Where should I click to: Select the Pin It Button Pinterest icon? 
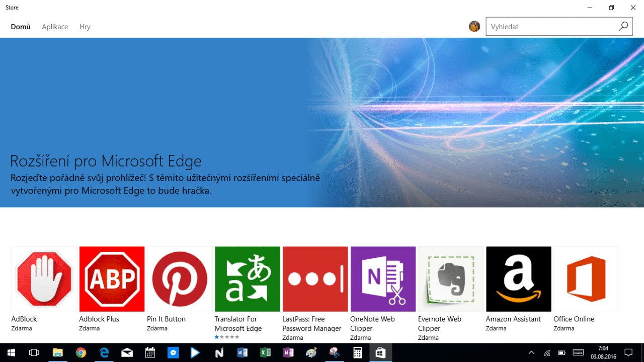(x=180, y=279)
